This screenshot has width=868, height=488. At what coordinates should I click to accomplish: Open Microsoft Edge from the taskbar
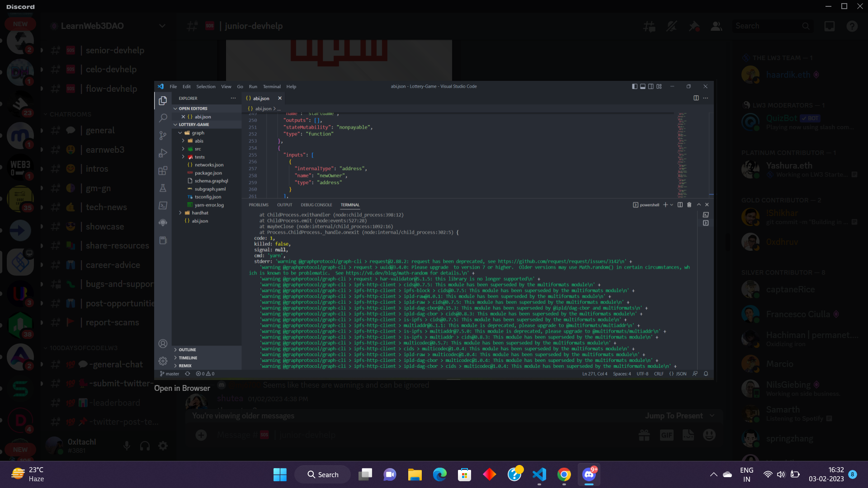[440, 474]
